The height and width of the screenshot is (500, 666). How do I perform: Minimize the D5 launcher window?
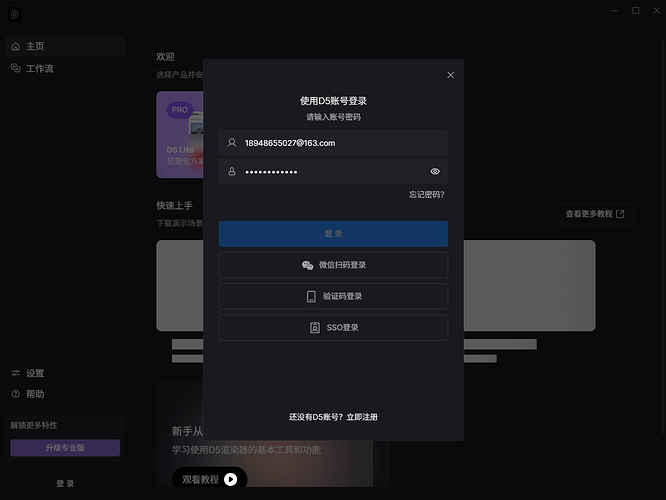click(x=615, y=11)
